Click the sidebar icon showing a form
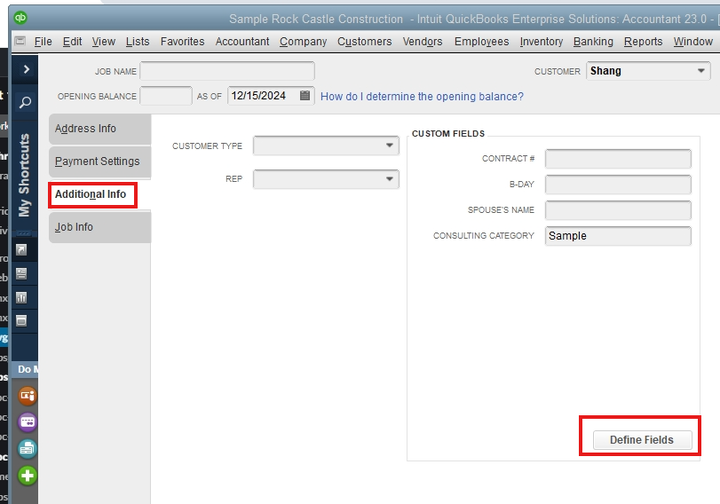This screenshot has width=720, height=504. (x=21, y=274)
